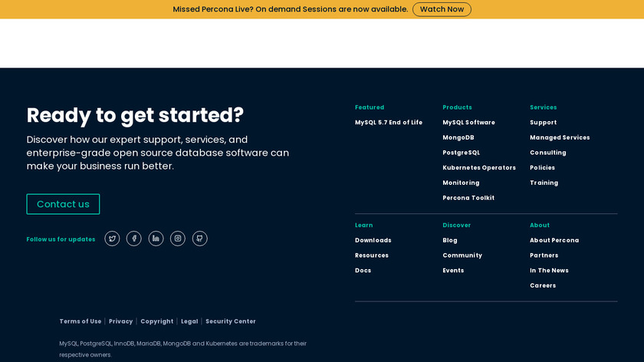Image resolution: width=644 pixels, height=362 pixels.
Task: Open the Community link
Action: click(462, 255)
